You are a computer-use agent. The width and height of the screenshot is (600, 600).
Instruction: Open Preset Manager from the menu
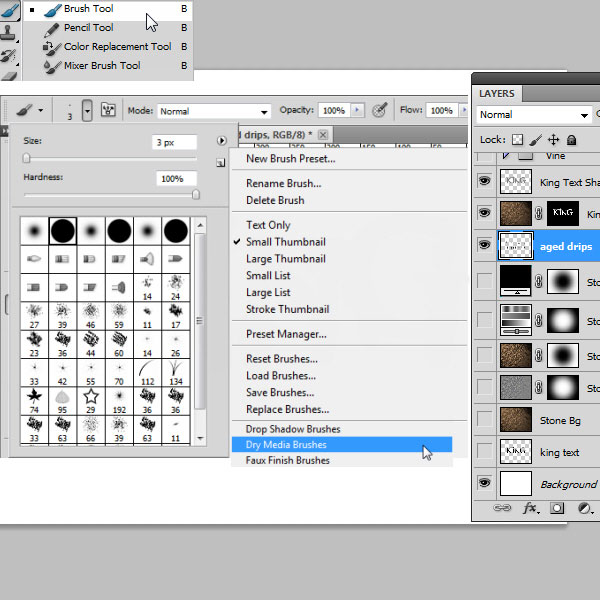click(x=286, y=334)
